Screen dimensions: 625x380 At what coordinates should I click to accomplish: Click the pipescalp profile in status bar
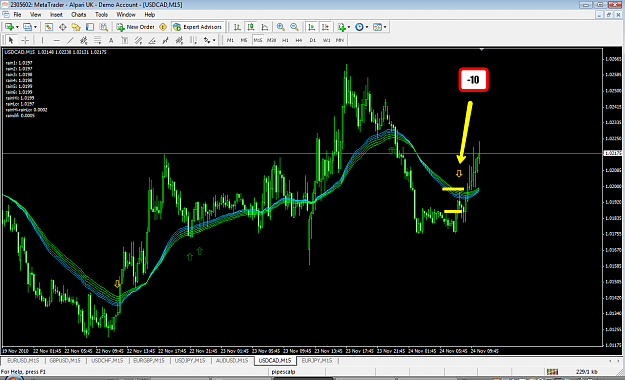tap(283, 372)
